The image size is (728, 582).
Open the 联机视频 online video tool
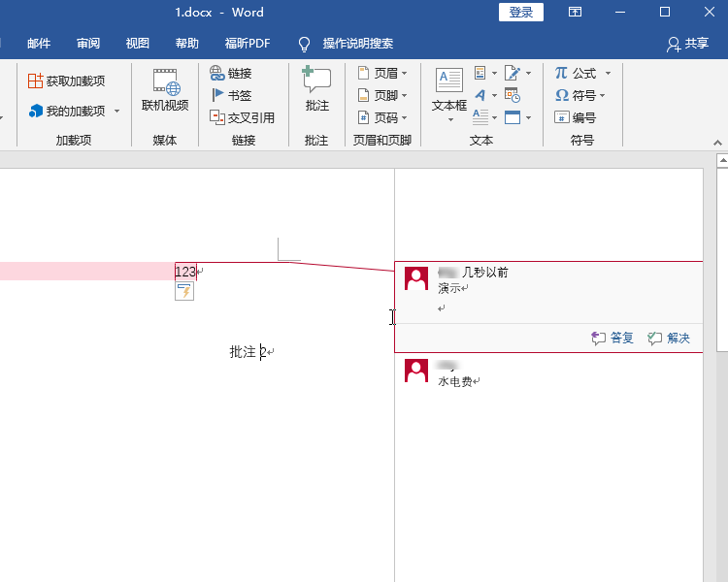(x=165, y=90)
